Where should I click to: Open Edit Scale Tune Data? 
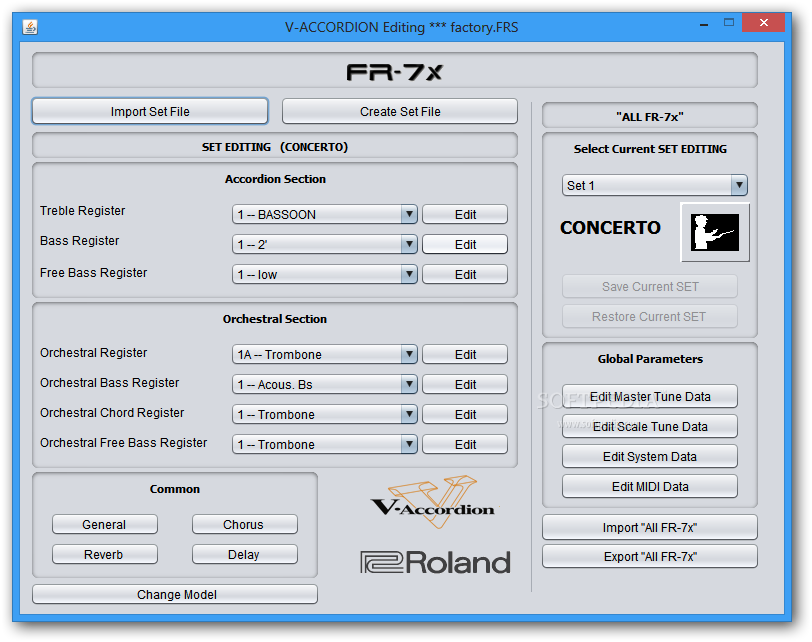click(650, 427)
